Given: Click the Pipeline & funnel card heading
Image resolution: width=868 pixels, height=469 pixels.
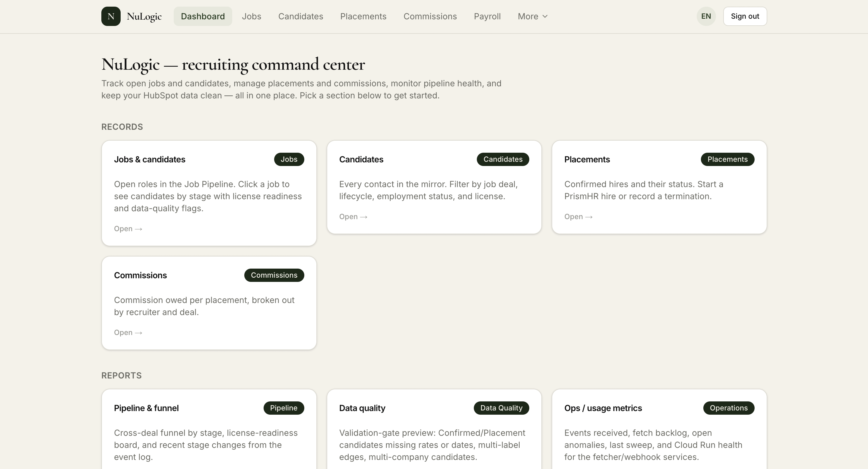Looking at the screenshot, I should [x=146, y=408].
